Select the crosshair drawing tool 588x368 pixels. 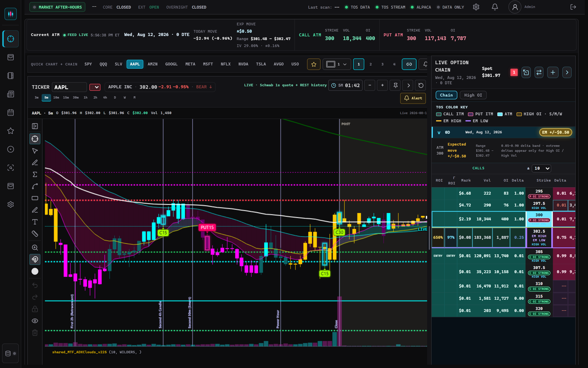35,139
